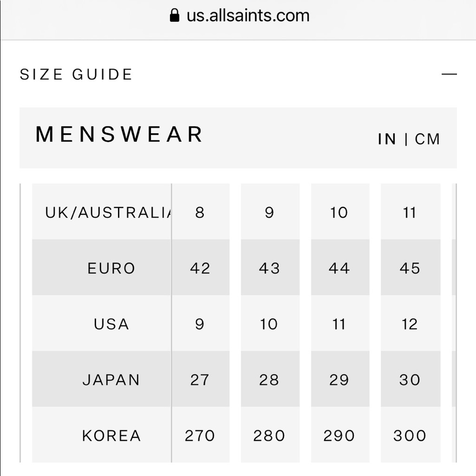Click the us.allsaints.com address

[x=248, y=16]
